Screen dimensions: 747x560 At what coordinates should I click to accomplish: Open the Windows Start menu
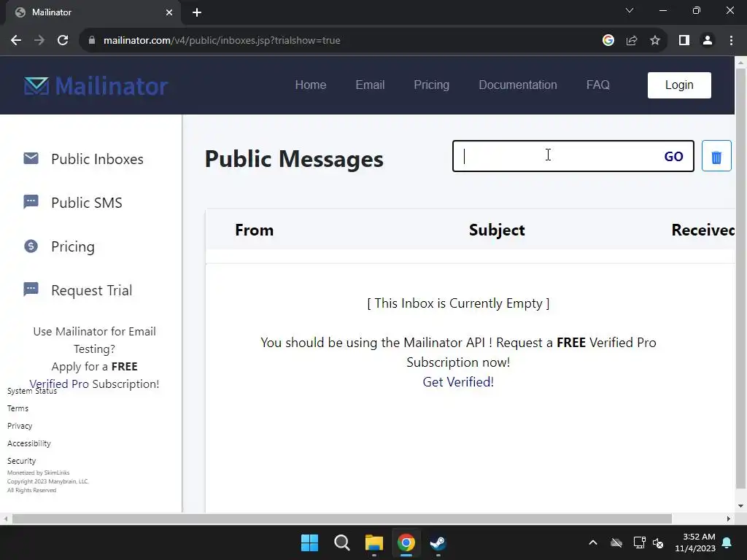pos(309,542)
